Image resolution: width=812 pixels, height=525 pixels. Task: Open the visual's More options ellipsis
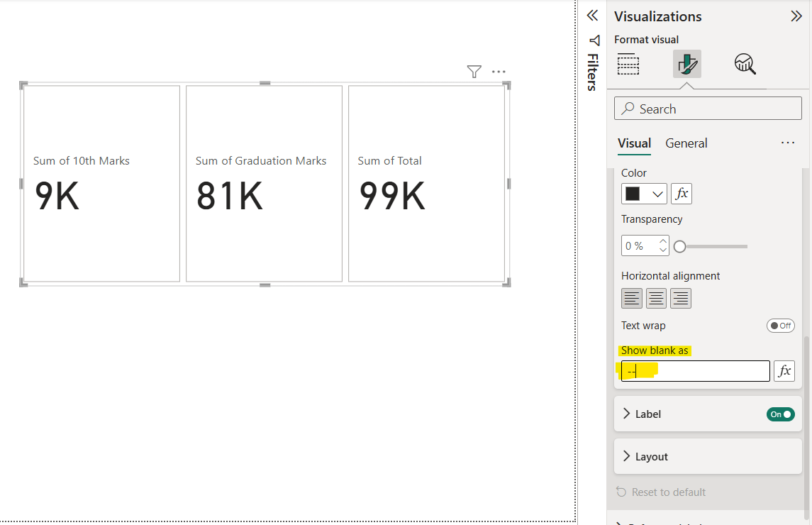pyautogui.click(x=499, y=72)
